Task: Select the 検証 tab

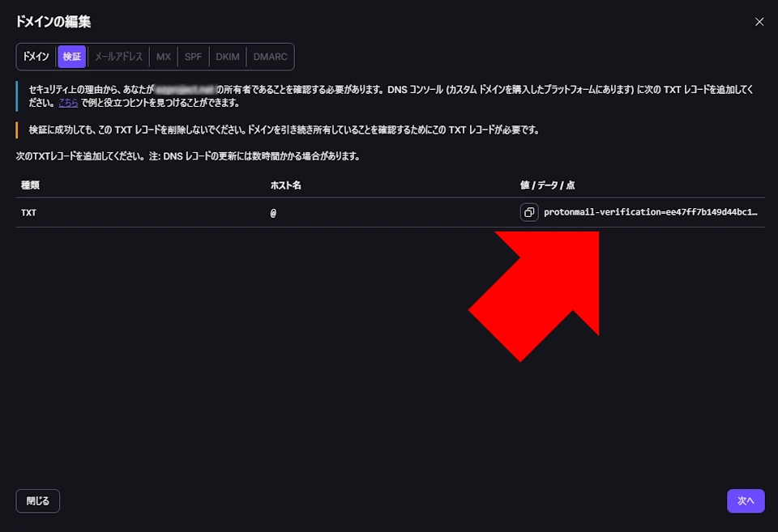Action: (x=71, y=57)
